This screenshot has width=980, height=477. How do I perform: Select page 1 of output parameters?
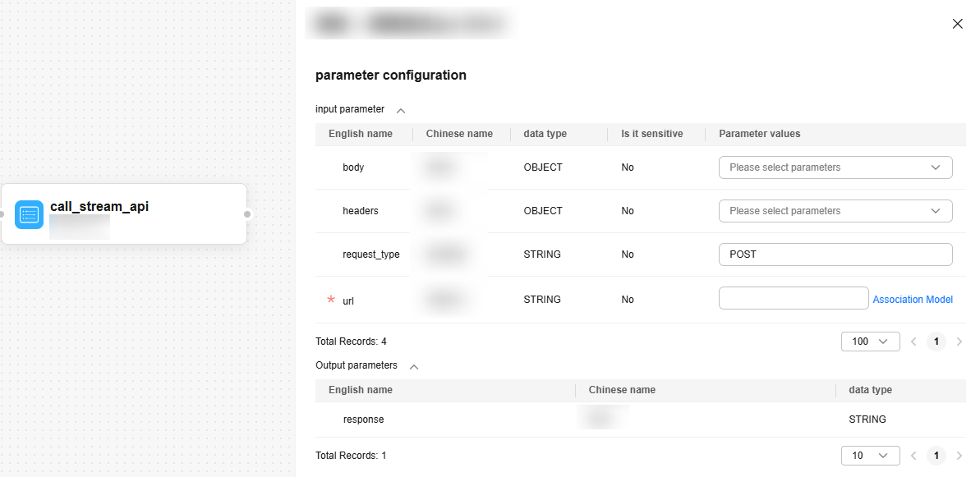click(936, 455)
